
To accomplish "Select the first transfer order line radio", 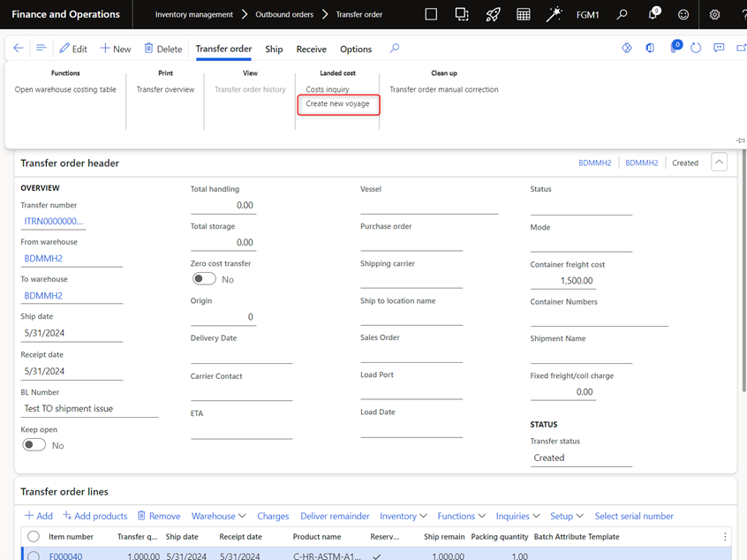I will pos(34,556).
